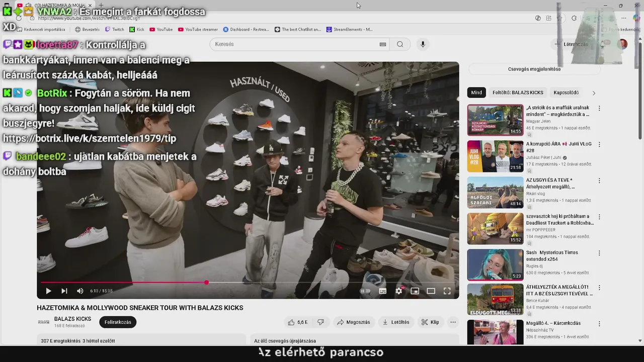Viewport: 644px width, 362px height.
Task: Open the Dashboard - Restream bookmark
Action: [x=246, y=29]
